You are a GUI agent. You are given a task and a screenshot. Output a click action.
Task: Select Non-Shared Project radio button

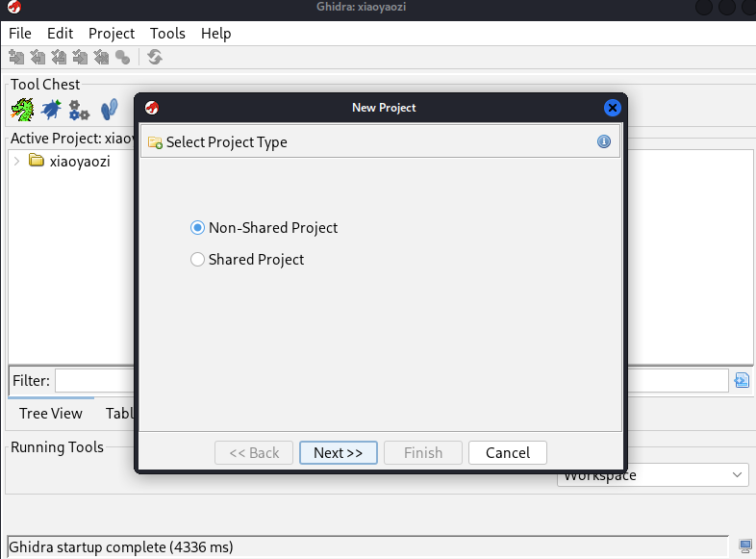tap(198, 228)
